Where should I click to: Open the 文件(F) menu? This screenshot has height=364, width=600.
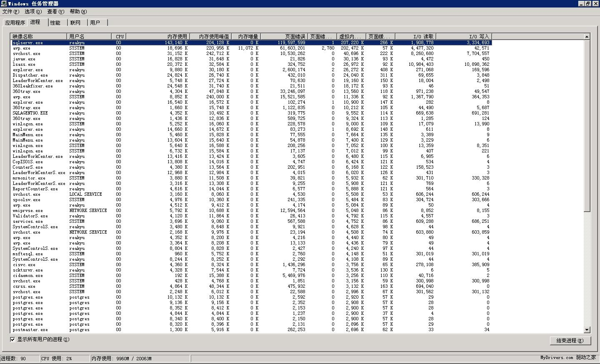(10, 12)
